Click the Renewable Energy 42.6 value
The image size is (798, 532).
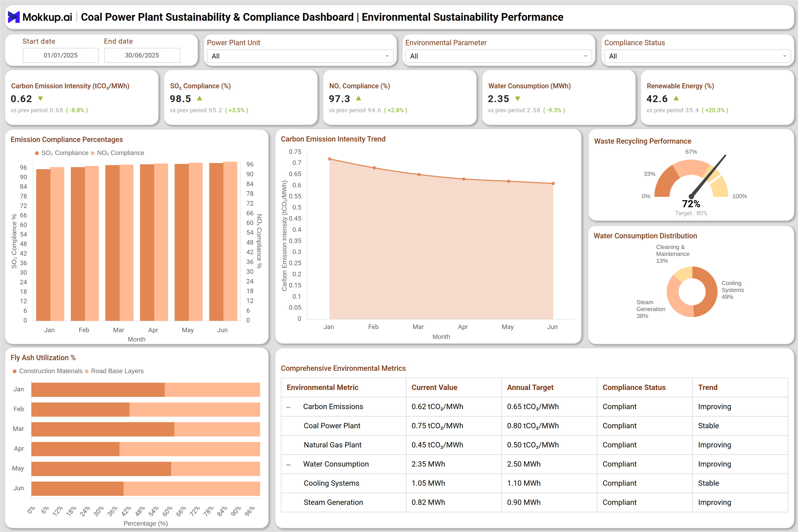[657, 99]
